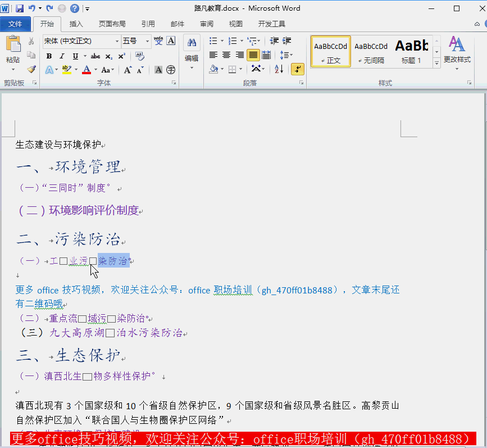The width and height of the screenshot is (487, 448).
Task: Apply text effects glowing A
Action: pos(49,70)
